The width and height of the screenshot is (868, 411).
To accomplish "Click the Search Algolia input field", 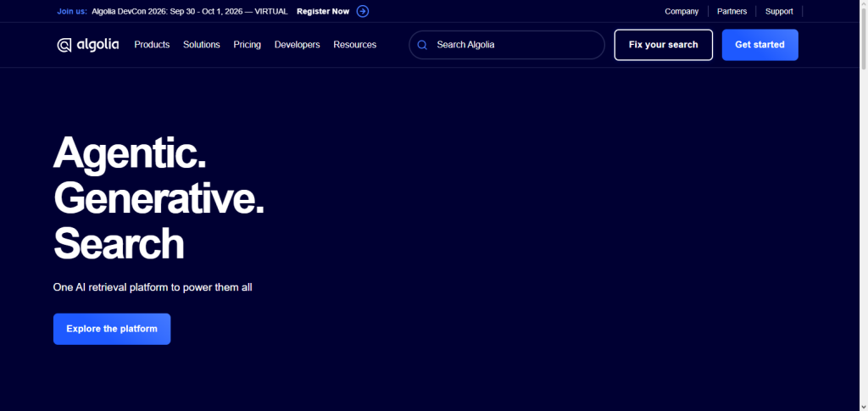I will (x=507, y=45).
